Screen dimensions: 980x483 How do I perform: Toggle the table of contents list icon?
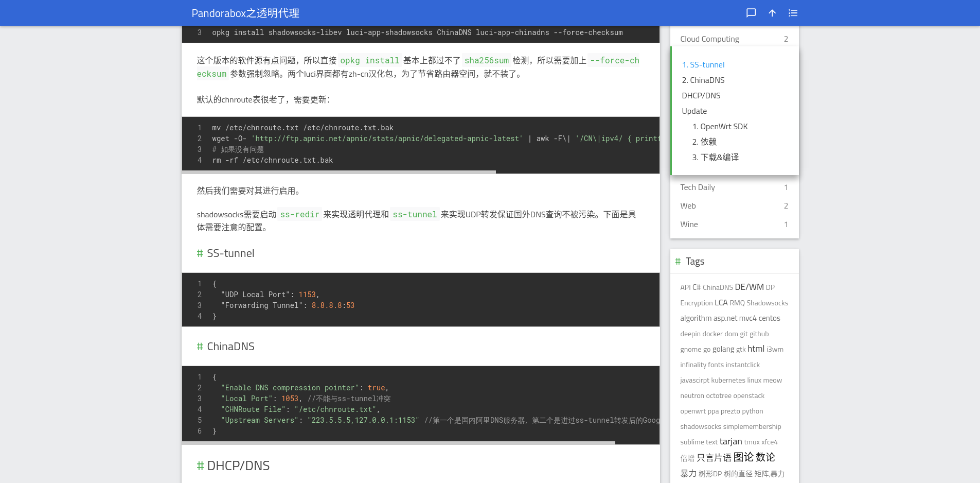(x=793, y=13)
